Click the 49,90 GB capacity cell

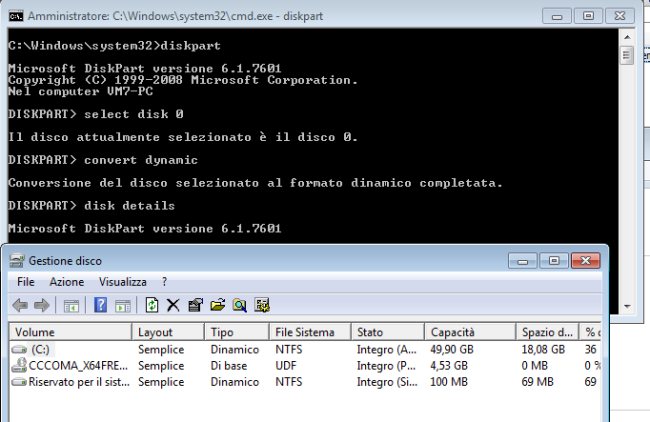[x=452, y=349]
